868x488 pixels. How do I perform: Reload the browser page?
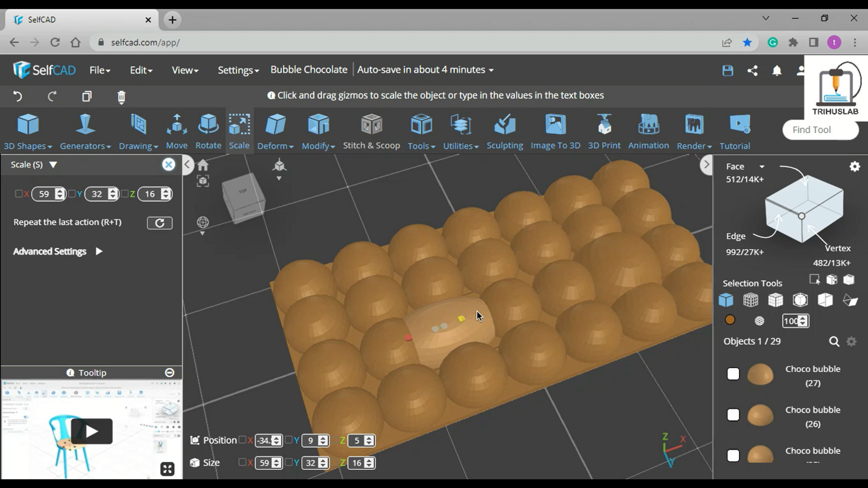point(55,42)
